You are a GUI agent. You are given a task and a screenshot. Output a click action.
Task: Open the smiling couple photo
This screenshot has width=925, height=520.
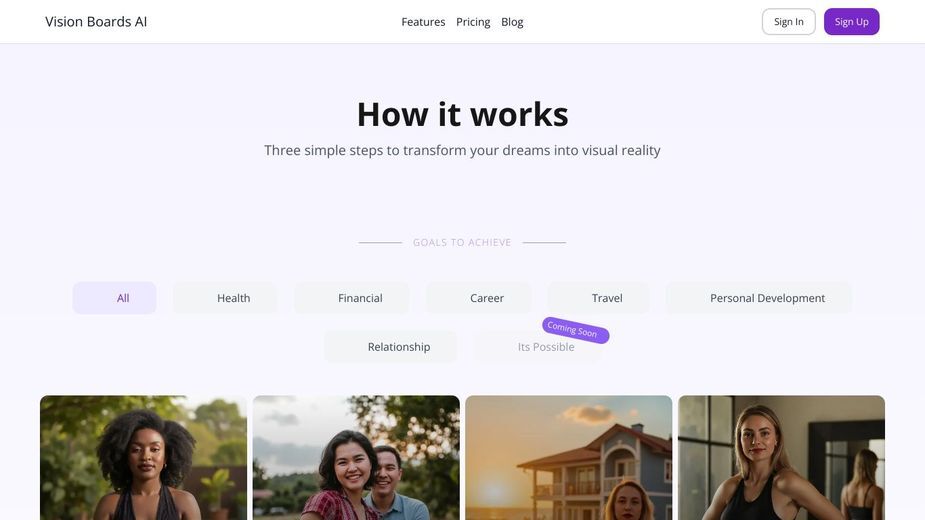click(x=356, y=457)
